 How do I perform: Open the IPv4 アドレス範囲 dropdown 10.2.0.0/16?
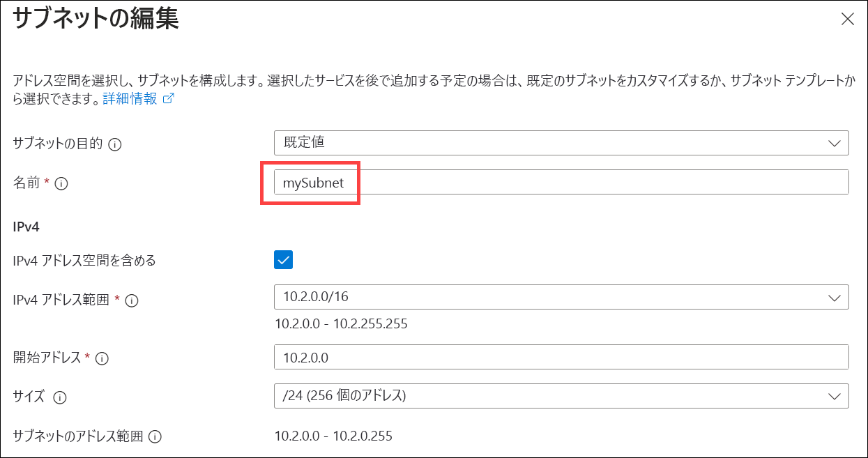coord(561,297)
